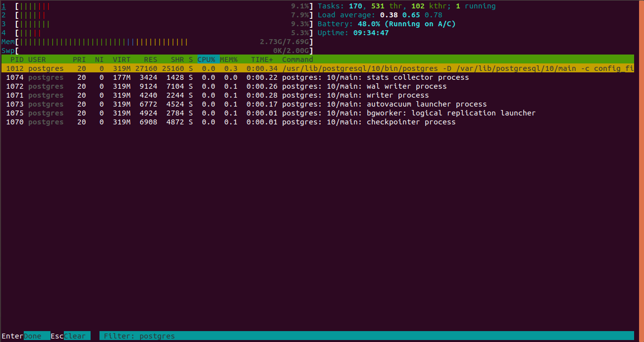This screenshot has width=644, height=342.
Task: Select the checkpointer process with PID 1070
Action: pyautogui.click(x=198, y=122)
